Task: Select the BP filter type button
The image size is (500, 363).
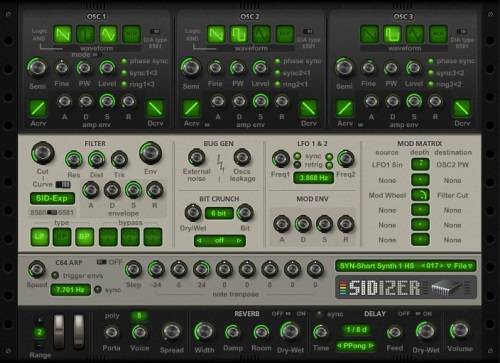Action: (84, 237)
